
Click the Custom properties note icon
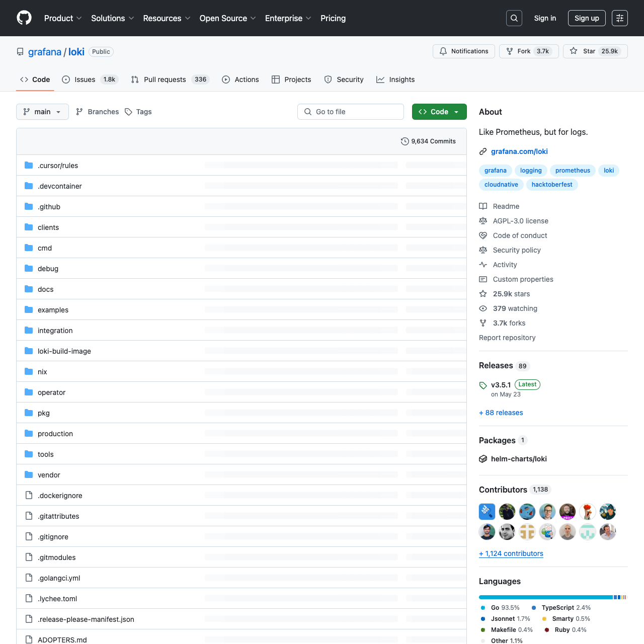click(483, 279)
